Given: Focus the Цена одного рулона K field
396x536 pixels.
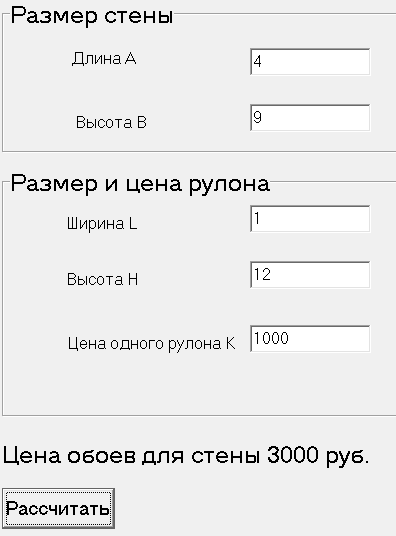Looking at the screenshot, I should click(310, 339).
